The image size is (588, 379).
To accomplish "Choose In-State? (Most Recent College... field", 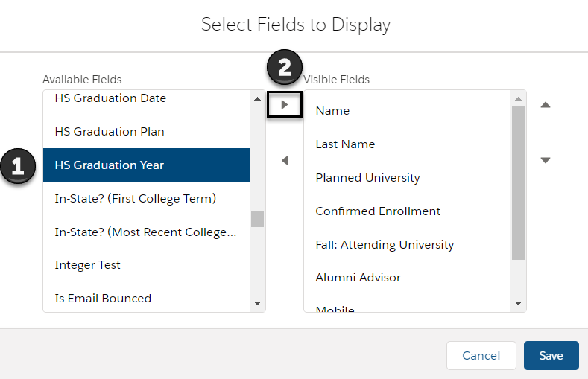I will (146, 232).
